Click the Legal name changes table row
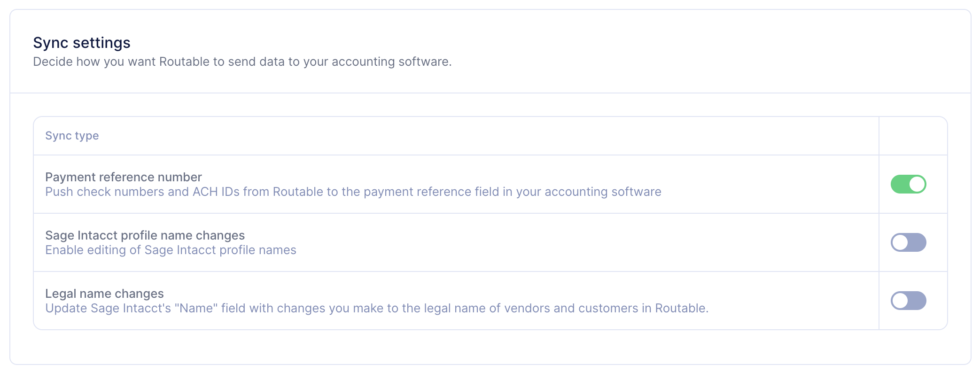Viewport: 980px width, 372px height. [490, 301]
